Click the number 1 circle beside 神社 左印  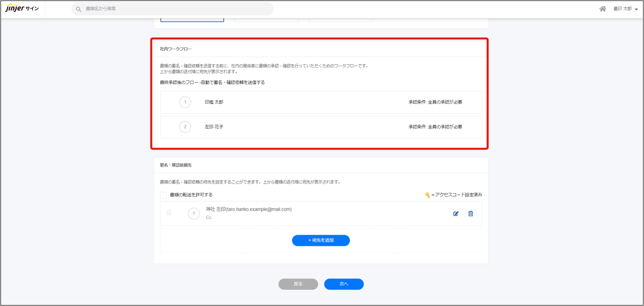[194, 214]
